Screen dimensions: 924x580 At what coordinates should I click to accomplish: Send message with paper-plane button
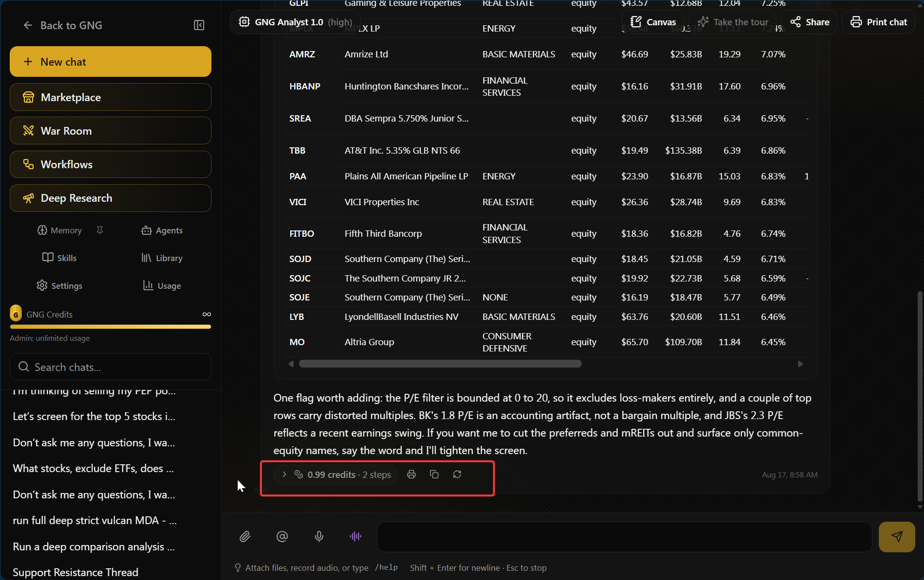[897, 537]
